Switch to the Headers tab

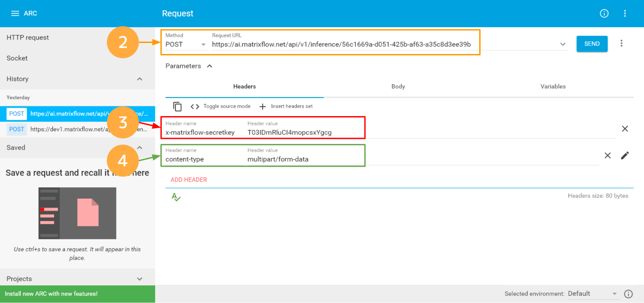(x=244, y=87)
